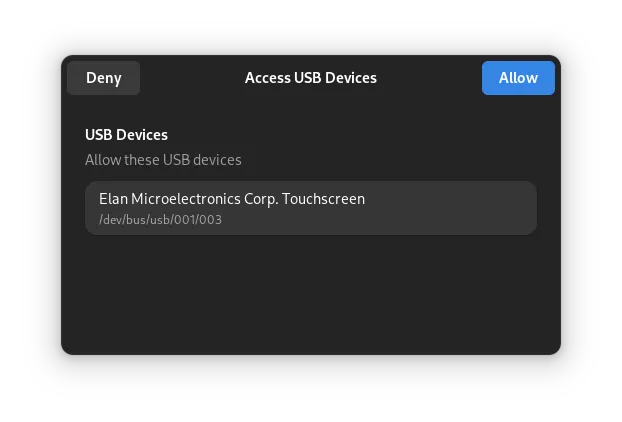
Task: Click the Deny button
Action: pos(103,78)
